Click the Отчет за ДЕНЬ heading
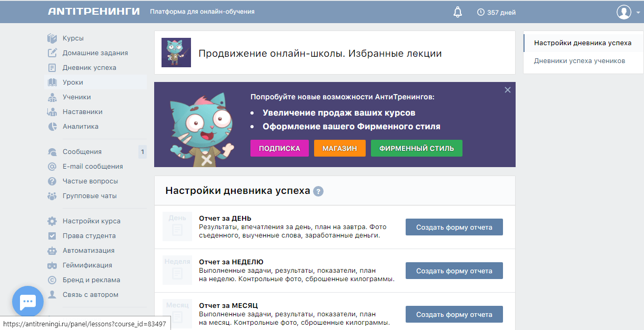The height and width of the screenshot is (330, 644). (x=225, y=218)
